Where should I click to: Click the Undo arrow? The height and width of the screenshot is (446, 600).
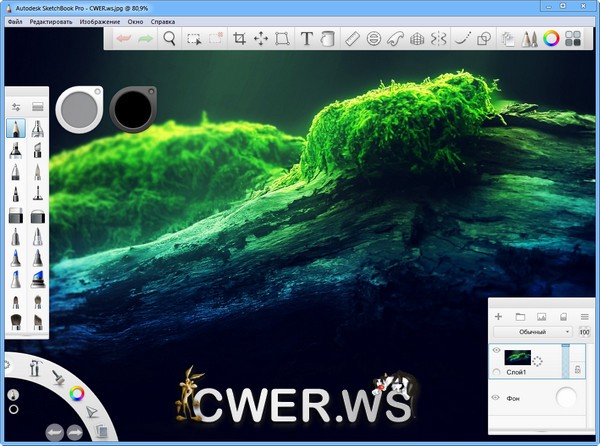pos(122,39)
